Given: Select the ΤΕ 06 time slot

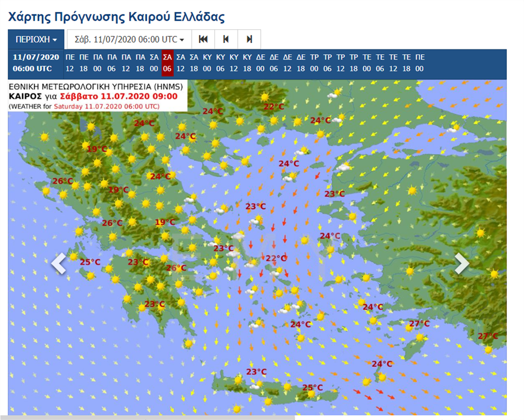Looking at the screenshot, I should [x=380, y=63].
